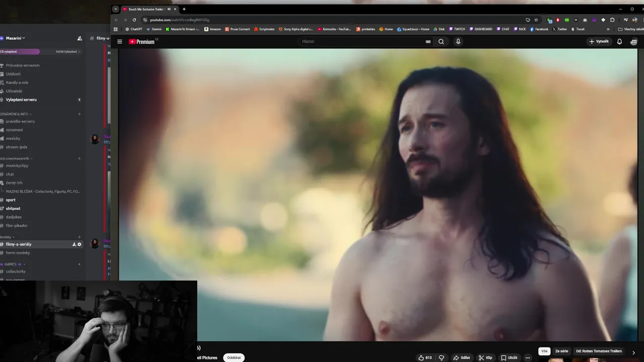Open Discord invite members icon beside Mazarini
The image size is (644, 362).
coord(79,38)
